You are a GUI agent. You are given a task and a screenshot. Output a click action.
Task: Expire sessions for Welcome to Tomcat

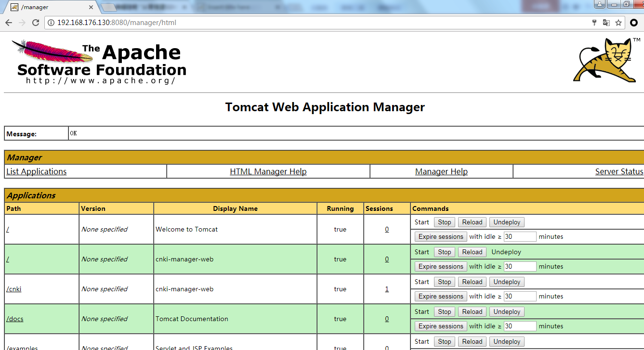(x=441, y=237)
